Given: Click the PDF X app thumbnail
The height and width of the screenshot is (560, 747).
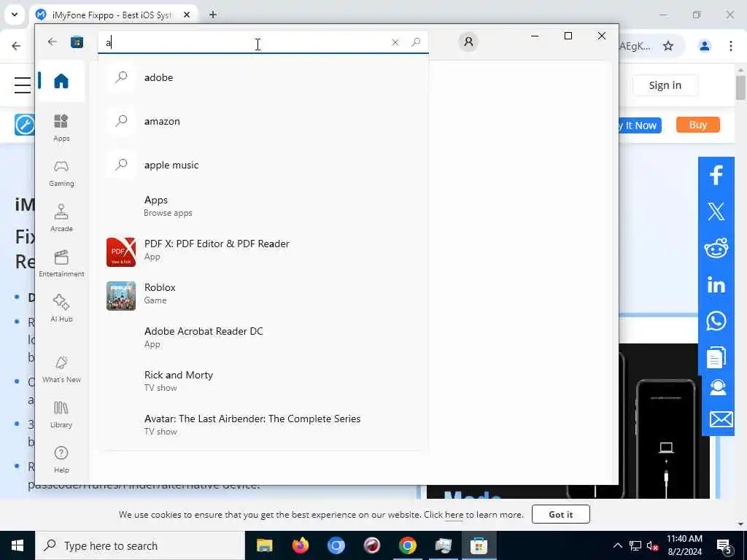Looking at the screenshot, I should click(121, 252).
